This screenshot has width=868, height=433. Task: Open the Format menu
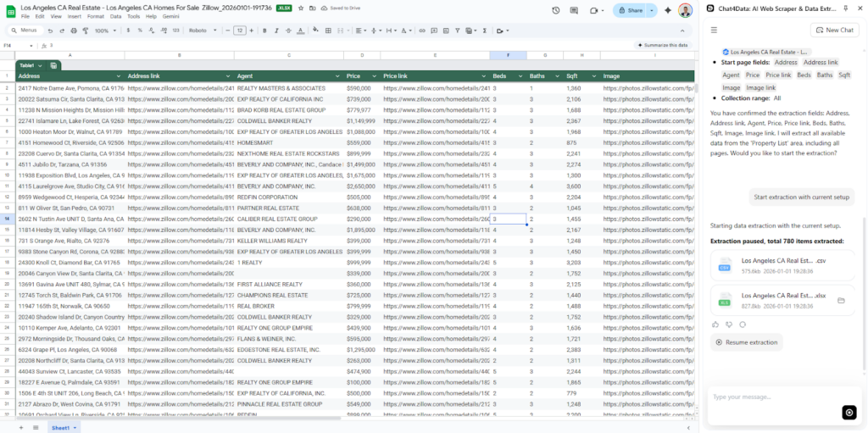point(95,17)
